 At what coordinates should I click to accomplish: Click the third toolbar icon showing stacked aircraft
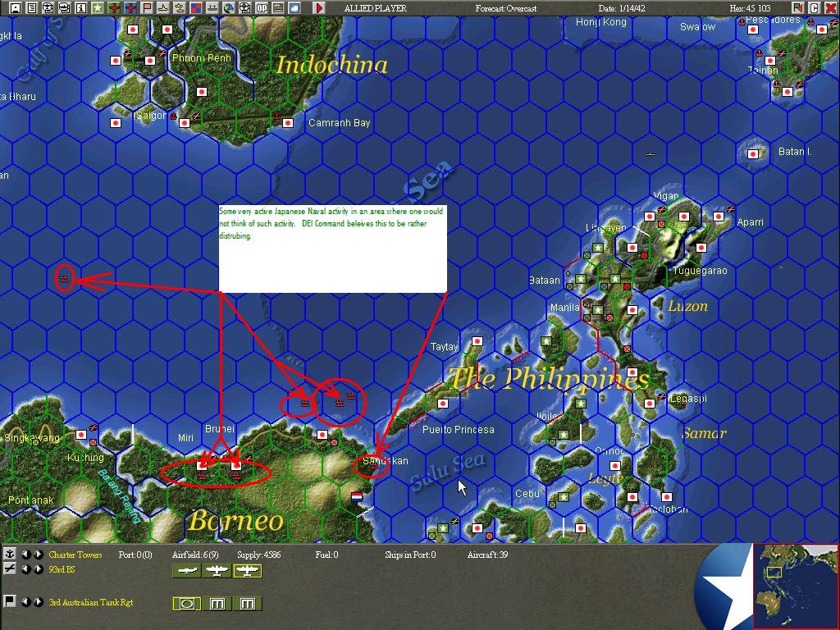(48, 7)
